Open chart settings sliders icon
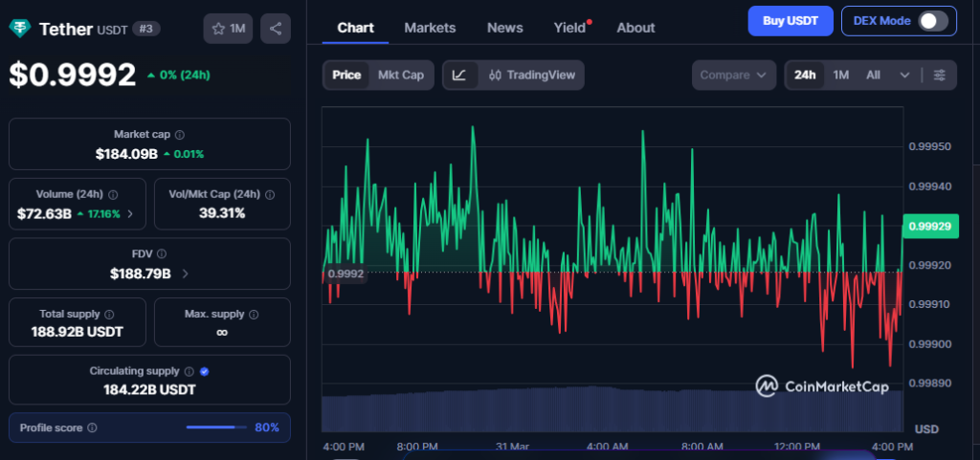 click(x=940, y=75)
